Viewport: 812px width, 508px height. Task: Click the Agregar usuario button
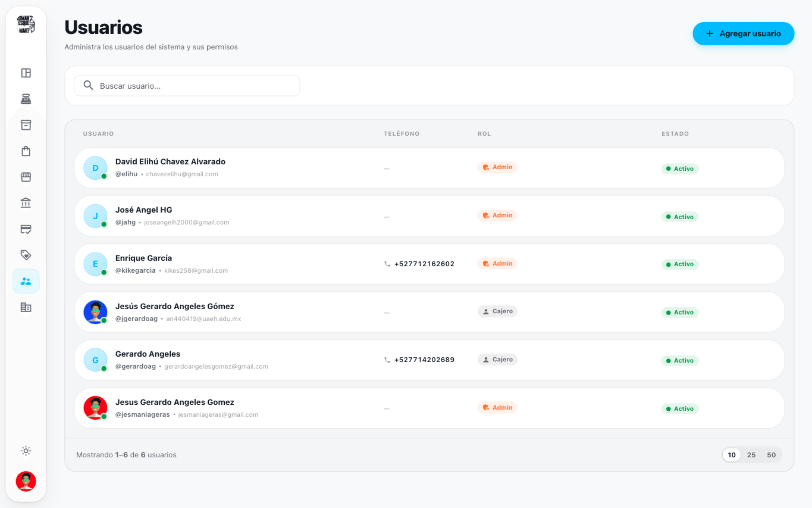coord(743,34)
